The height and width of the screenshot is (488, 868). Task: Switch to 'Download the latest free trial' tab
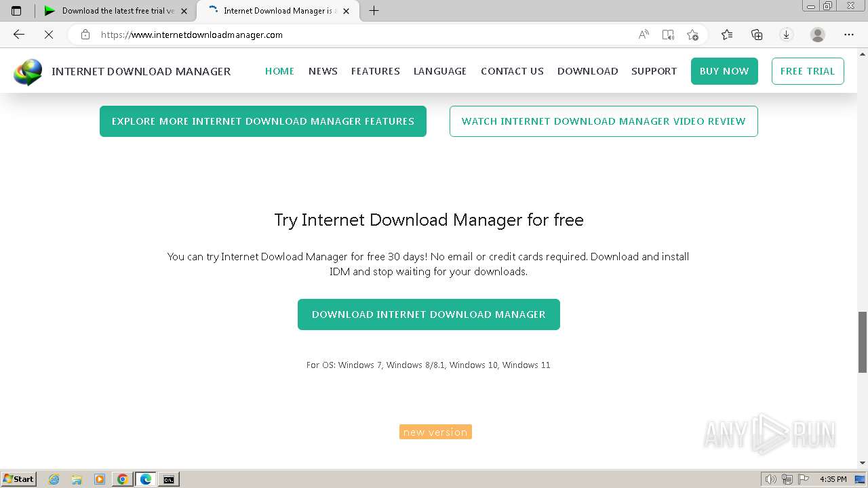click(x=115, y=11)
